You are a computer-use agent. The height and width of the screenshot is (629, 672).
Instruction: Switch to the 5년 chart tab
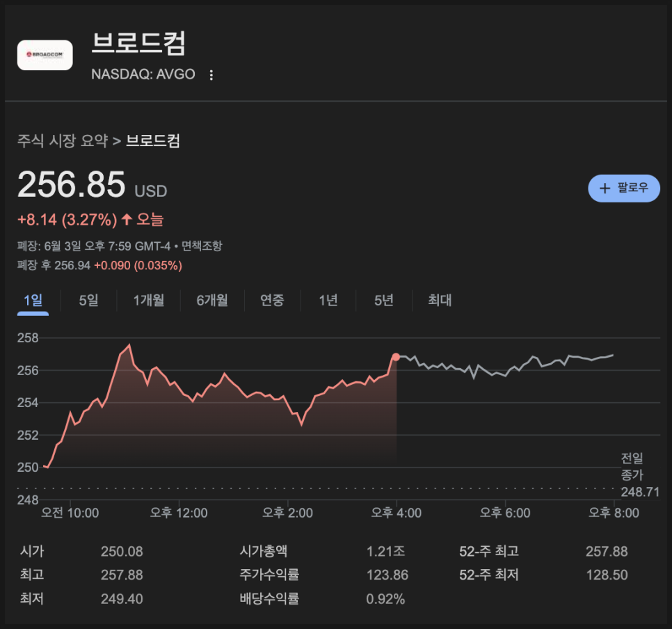pos(383,300)
